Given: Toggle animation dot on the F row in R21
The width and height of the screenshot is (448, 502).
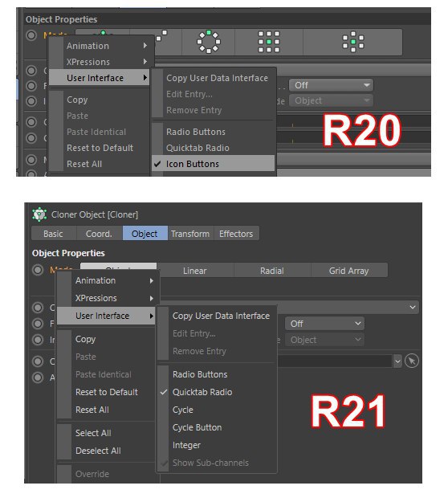Looking at the screenshot, I should [x=38, y=324].
